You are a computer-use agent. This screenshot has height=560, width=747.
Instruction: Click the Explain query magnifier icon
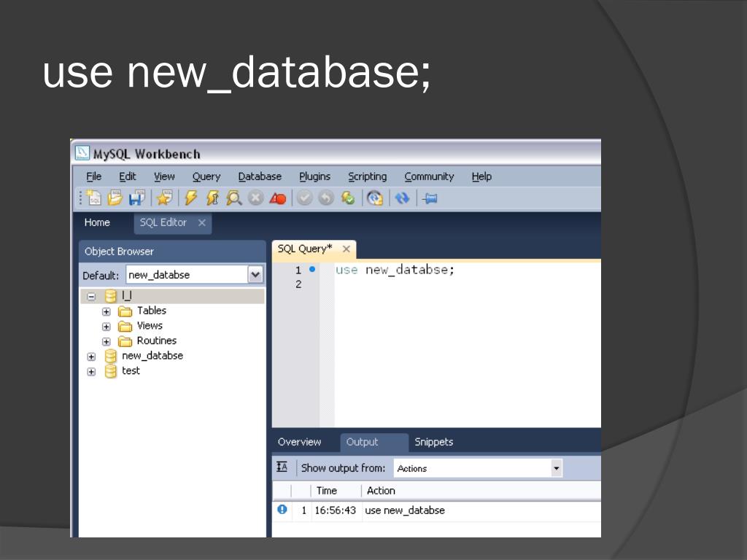click(x=234, y=198)
